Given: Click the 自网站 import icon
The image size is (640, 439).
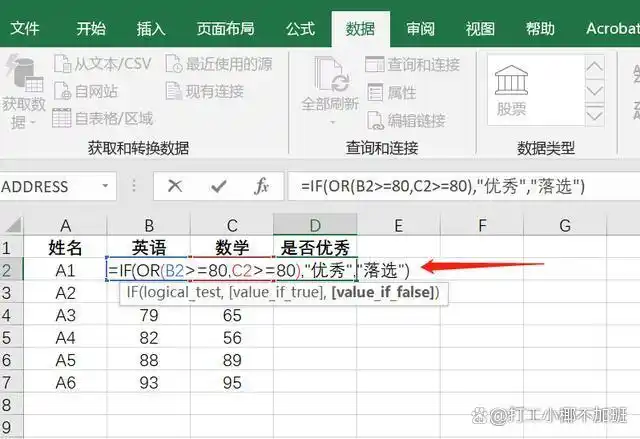Looking at the screenshot, I should tap(62, 91).
